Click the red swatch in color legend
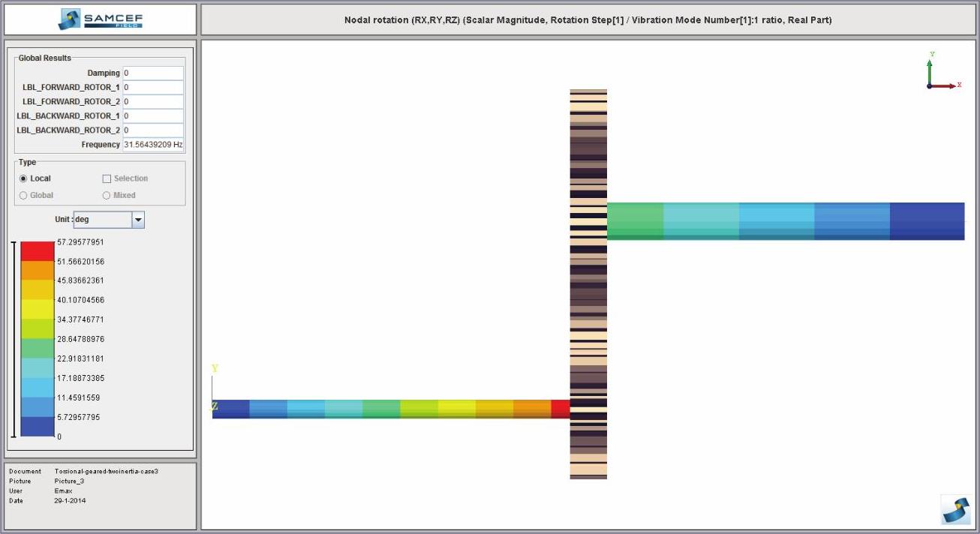The width and height of the screenshot is (980, 534). [38, 251]
